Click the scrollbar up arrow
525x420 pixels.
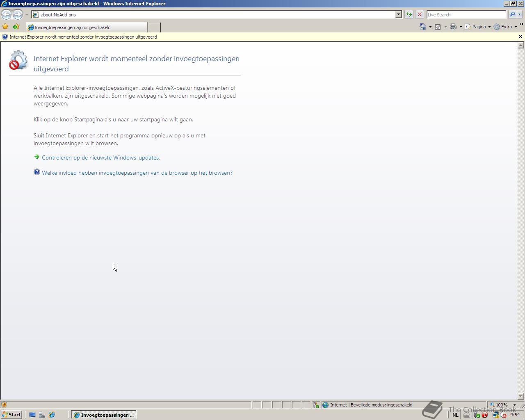(521, 45)
